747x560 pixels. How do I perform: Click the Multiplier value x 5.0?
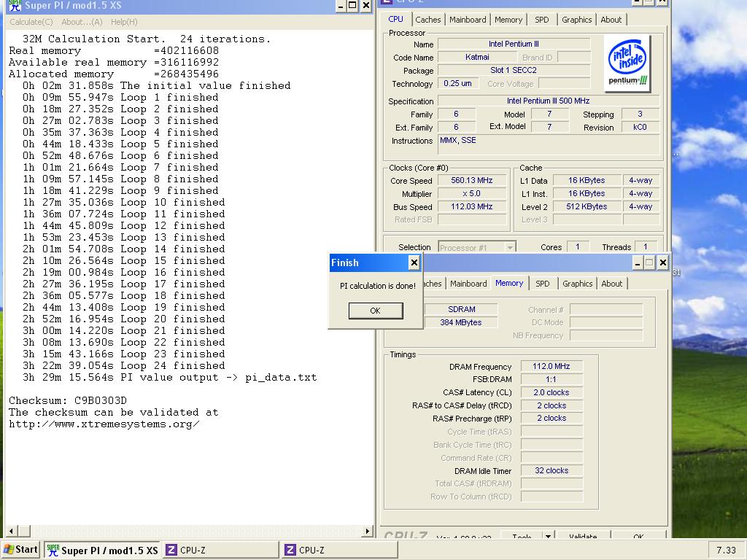(x=472, y=194)
